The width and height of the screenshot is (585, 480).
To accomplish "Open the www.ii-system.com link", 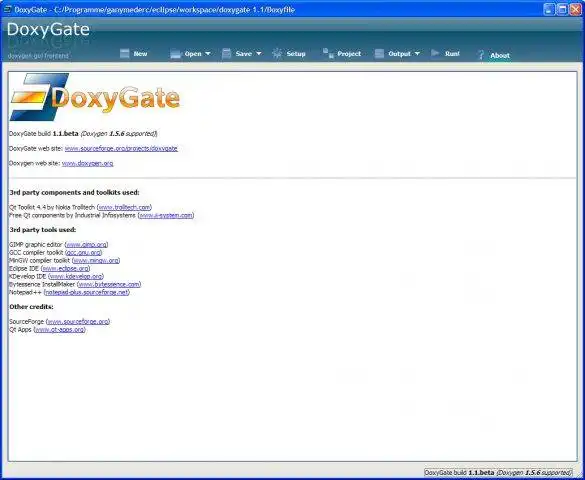I will pyautogui.click(x=166, y=215).
